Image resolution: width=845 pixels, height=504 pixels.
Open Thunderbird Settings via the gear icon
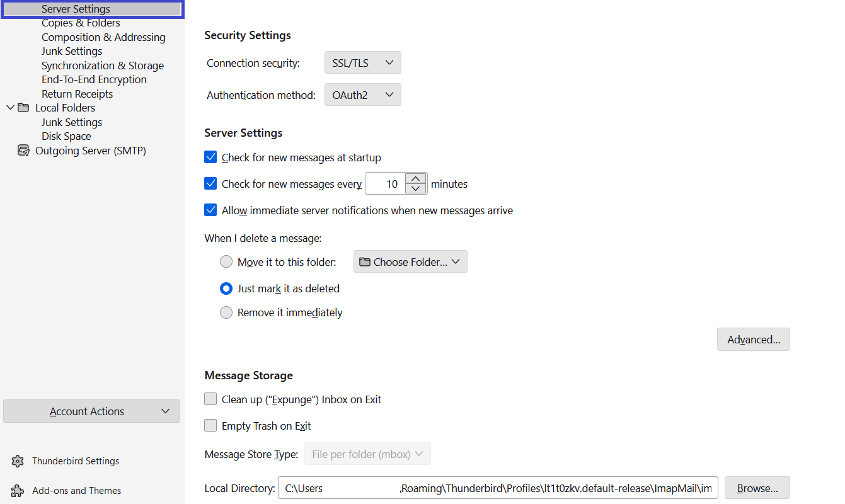pyautogui.click(x=16, y=461)
